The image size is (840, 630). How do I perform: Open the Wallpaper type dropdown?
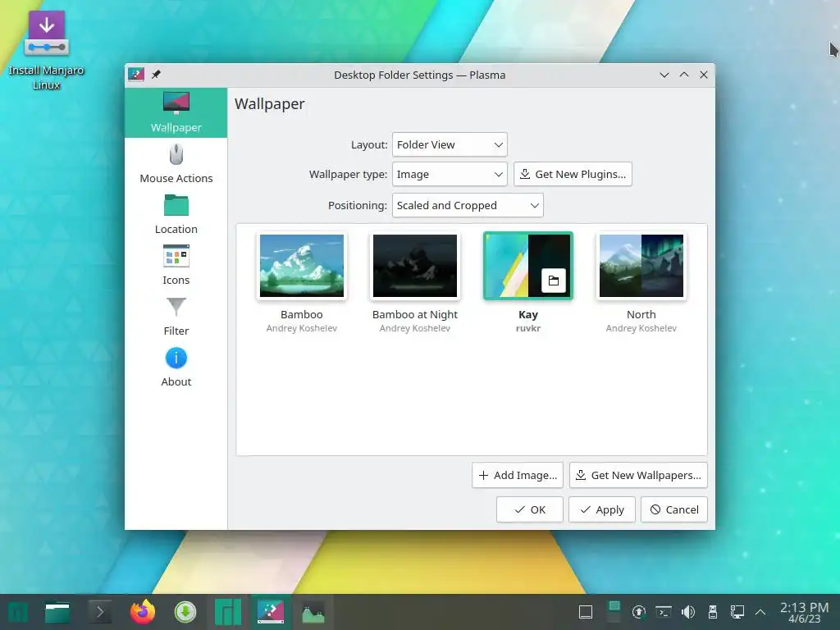[450, 174]
